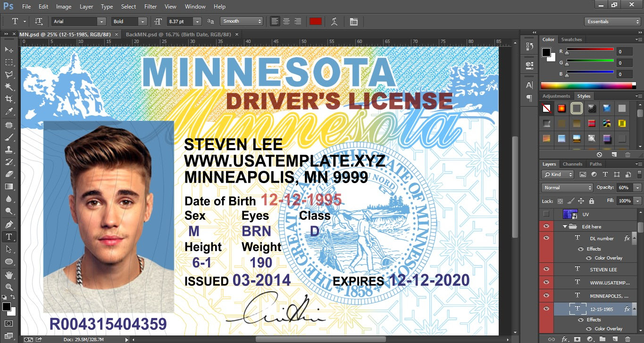Select the Ellipse shape tool
Screen dimensions: 644x343
[x=8, y=261]
